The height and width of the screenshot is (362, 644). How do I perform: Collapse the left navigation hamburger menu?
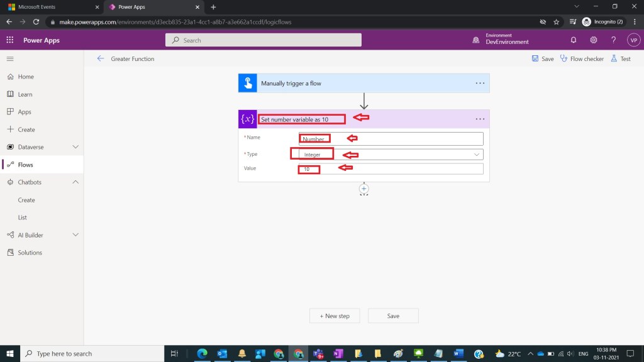[10, 58]
